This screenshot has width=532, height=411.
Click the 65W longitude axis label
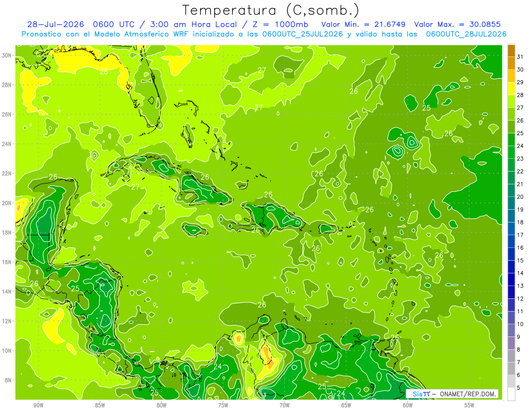point(346,405)
